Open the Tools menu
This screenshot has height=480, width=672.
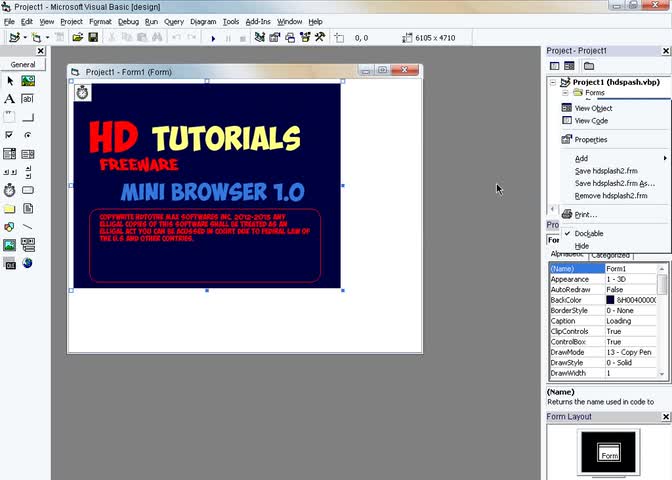pyautogui.click(x=231, y=22)
